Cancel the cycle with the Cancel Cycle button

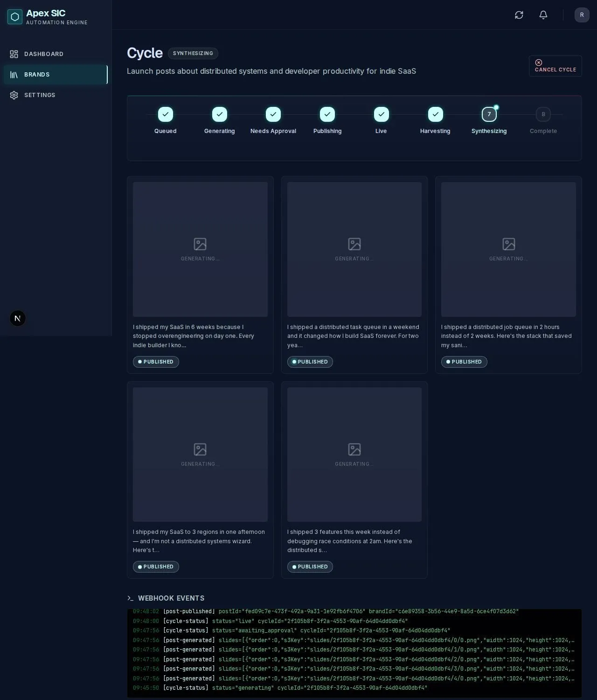tap(555, 66)
